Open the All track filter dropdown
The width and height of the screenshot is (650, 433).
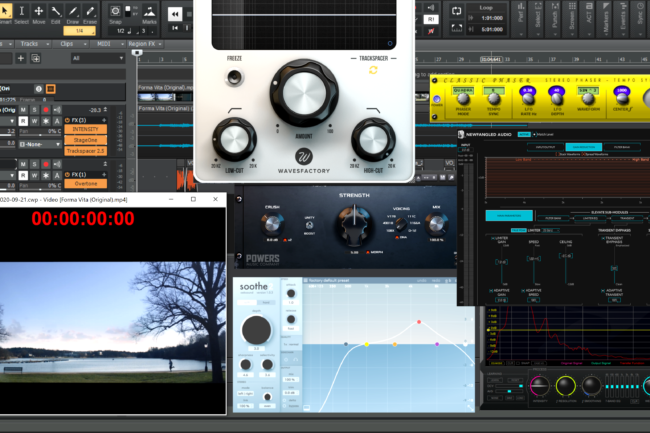[x=98, y=58]
